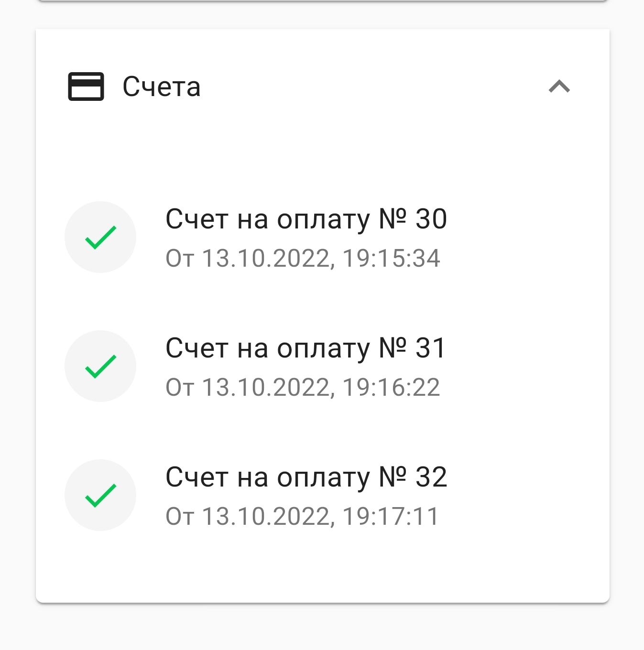Open Счет на оплату № 32
Screen dimensions: 644x650
[306, 477]
